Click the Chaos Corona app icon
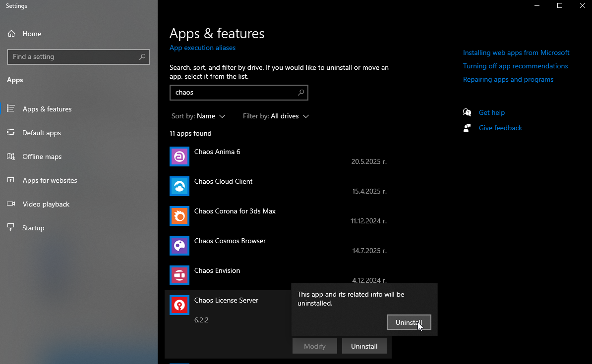 coord(179,216)
